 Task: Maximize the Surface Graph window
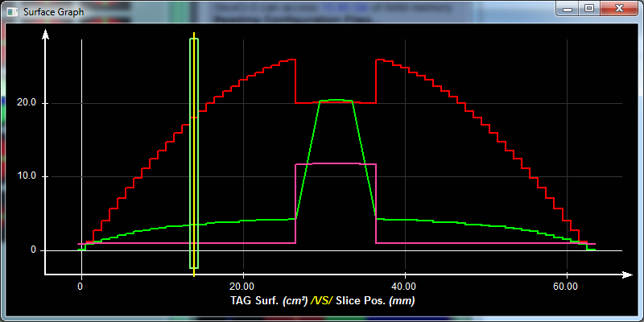[588, 8]
